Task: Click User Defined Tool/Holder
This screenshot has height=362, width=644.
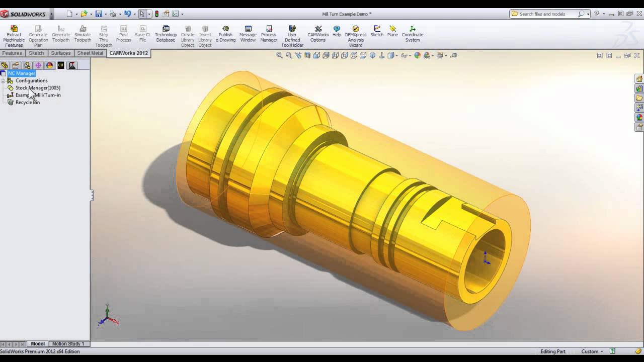Action: tap(292, 36)
